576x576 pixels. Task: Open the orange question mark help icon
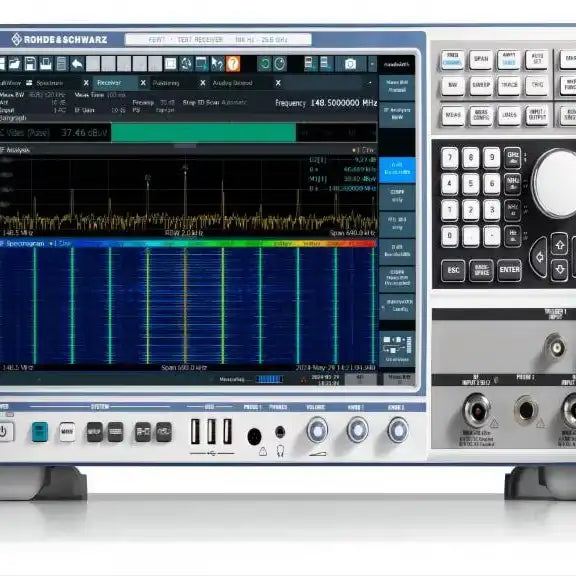233,64
